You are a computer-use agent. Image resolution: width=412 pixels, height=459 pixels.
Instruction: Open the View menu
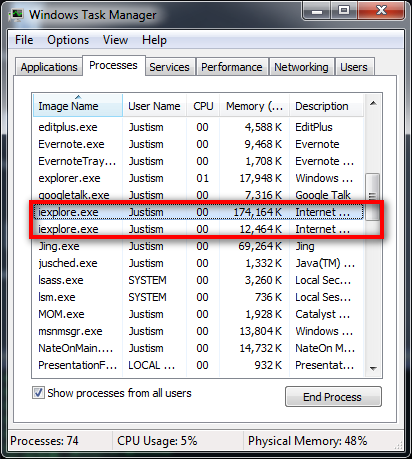pyautogui.click(x=115, y=40)
